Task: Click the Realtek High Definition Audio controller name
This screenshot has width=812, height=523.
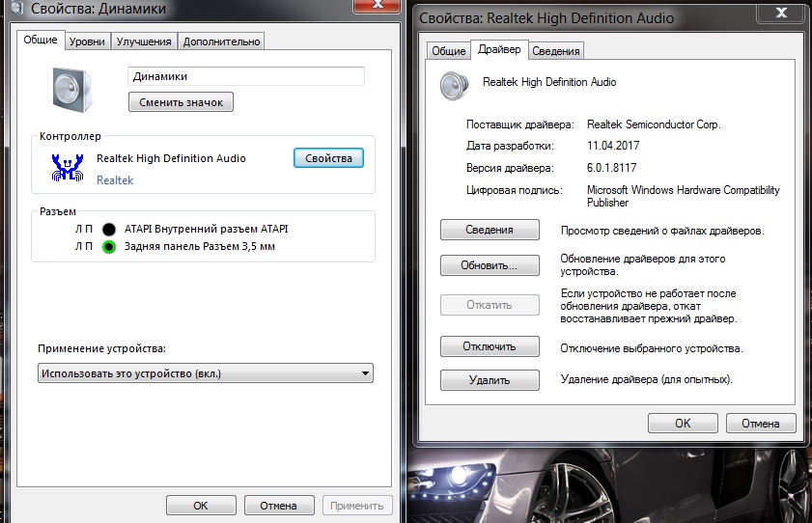Action: pyautogui.click(x=171, y=158)
